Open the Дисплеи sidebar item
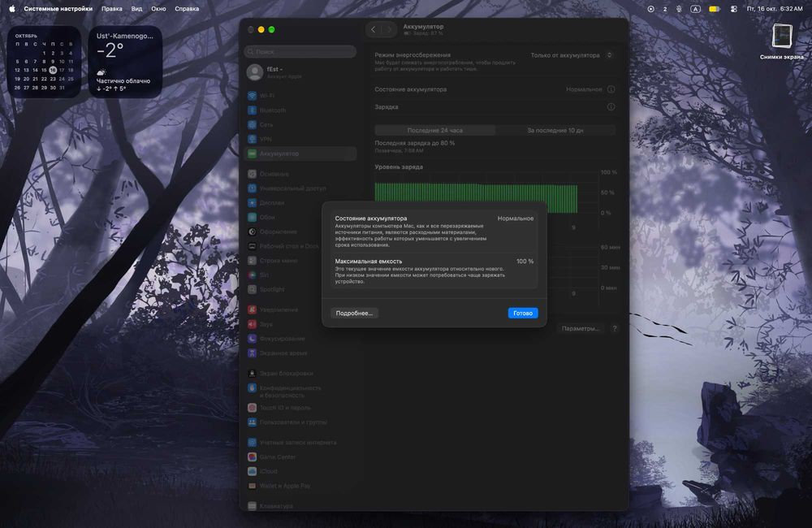812x528 pixels. (300, 203)
